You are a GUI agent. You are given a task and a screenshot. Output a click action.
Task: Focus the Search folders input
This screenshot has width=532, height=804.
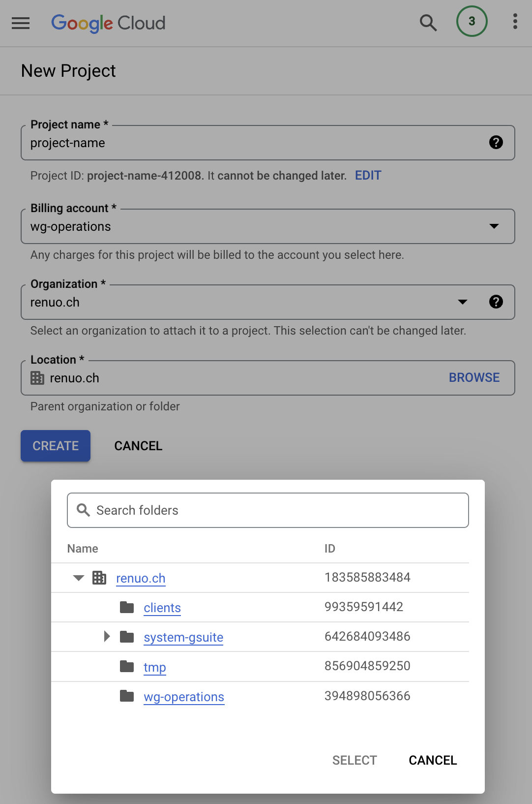coord(268,510)
